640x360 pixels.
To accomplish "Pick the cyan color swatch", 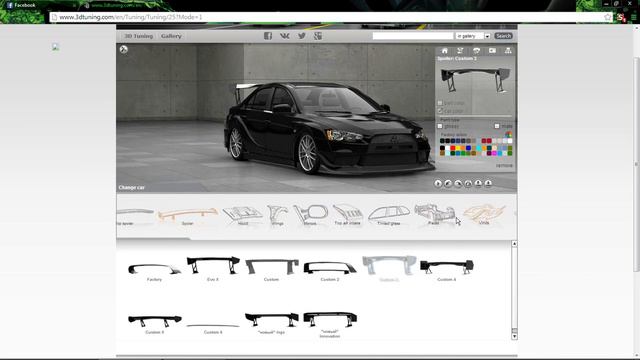I will point(478,148).
